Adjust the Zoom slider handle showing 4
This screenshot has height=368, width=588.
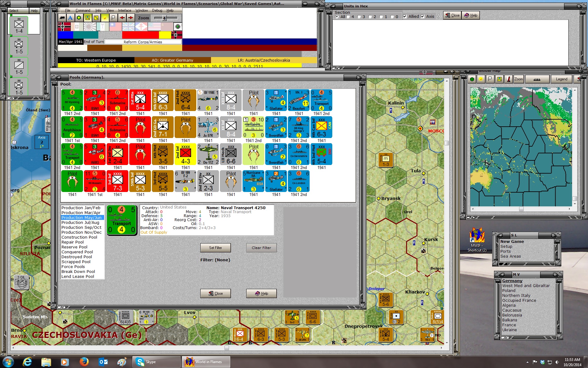164,18
